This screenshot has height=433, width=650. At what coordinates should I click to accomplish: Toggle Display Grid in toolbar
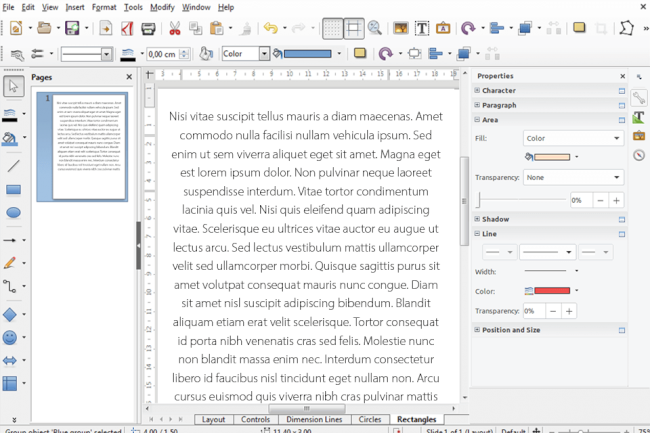(x=332, y=28)
